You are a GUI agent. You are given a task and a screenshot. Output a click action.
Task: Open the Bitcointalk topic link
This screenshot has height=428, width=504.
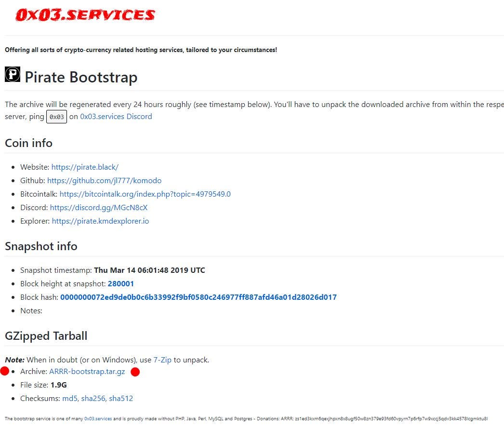[145, 194]
